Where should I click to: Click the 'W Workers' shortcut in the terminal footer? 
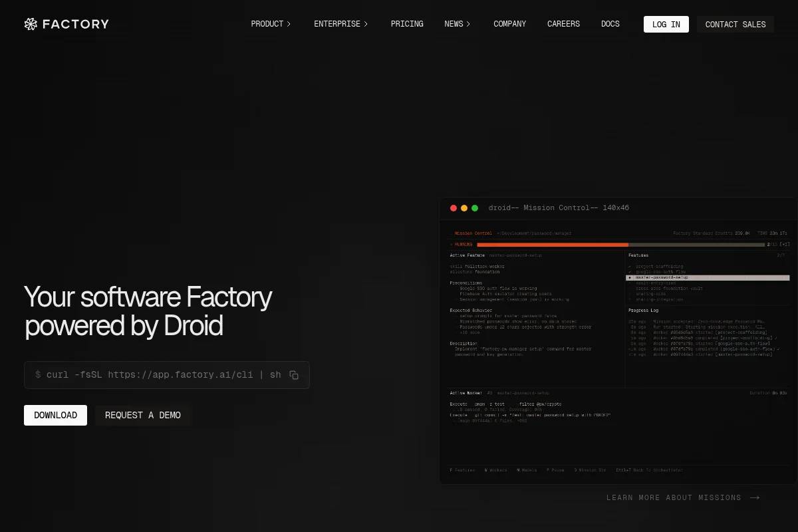tap(495, 470)
